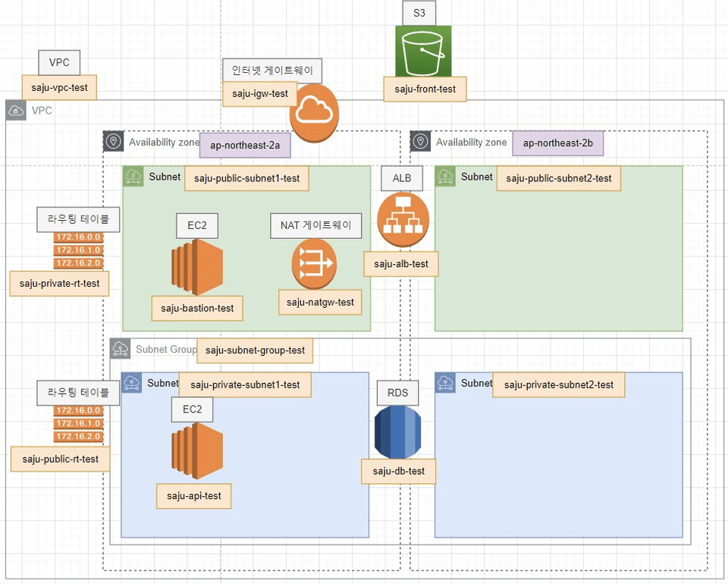Click the private routing table icon

78,250
